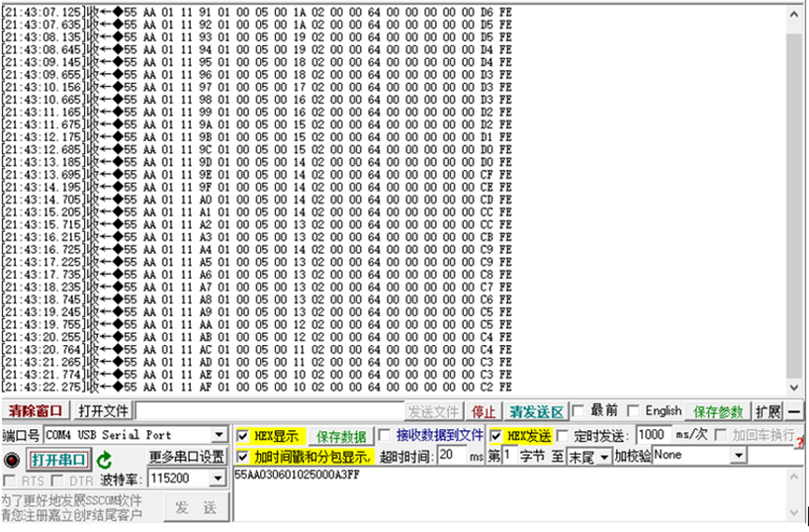Click 打开串口 button
809x532 pixels.
pos(58,460)
